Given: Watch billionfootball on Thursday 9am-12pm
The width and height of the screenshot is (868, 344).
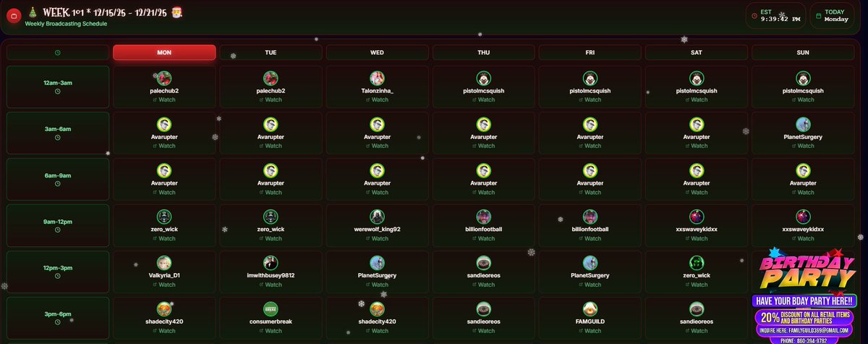Looking at the screenshot, I should pos(483,238).
